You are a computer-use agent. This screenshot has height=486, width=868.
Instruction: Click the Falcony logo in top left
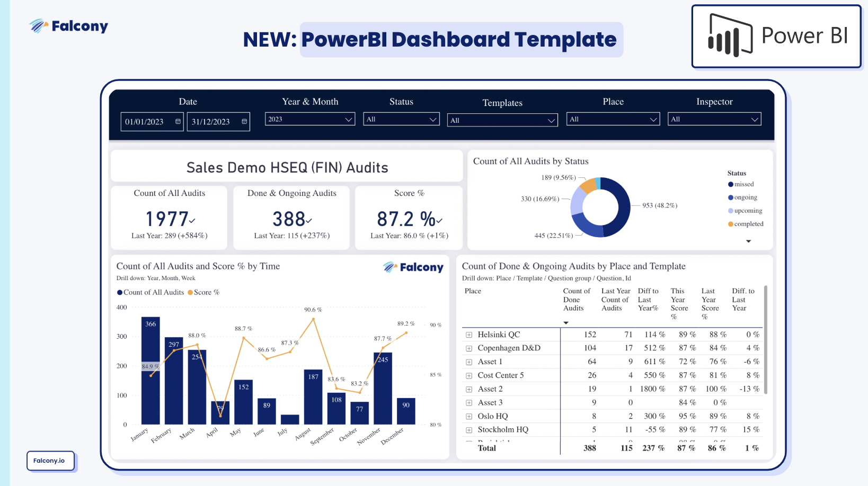click(x=69, y=26)
